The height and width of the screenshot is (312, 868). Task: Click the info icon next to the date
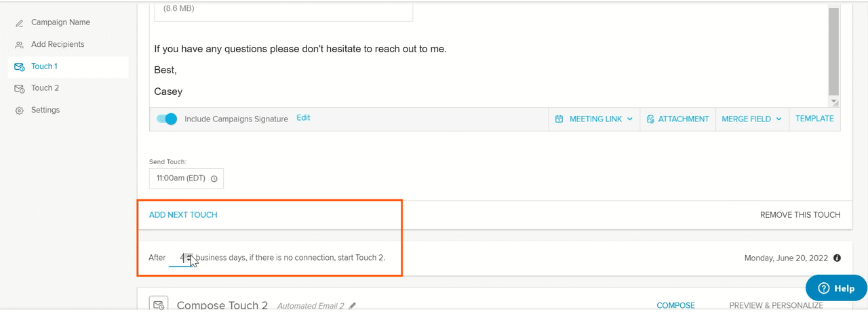837,258
